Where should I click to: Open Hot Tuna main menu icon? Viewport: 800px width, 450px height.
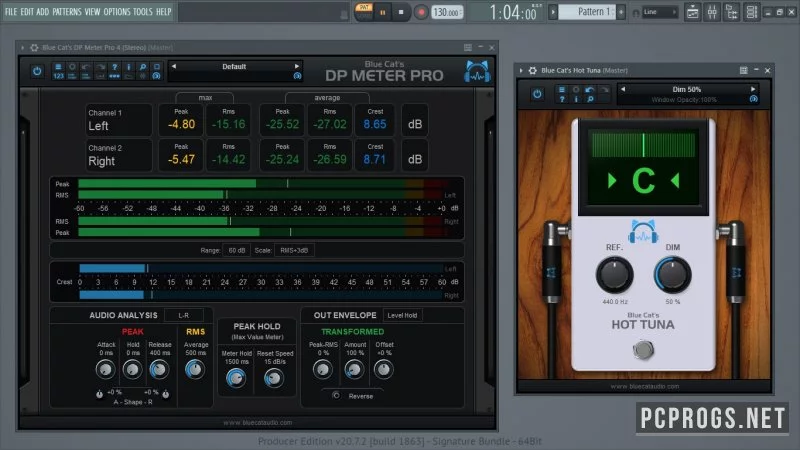562,90
